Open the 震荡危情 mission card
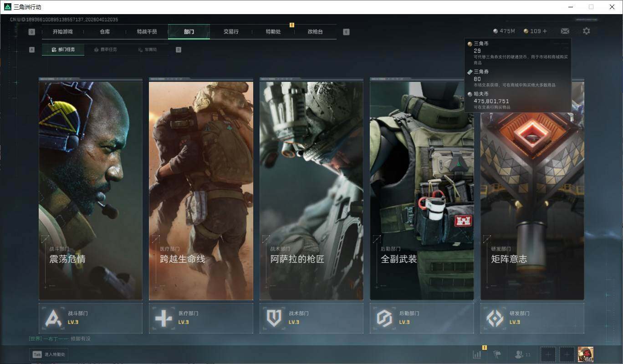The height and width of the screenshot is (364, 623). pyautogui.click(x=91, y=189)
